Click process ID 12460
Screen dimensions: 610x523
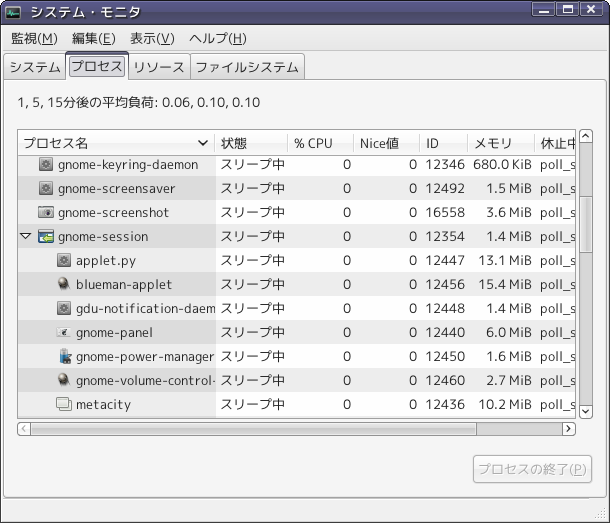pyautogui.click(x=445, y=380)
